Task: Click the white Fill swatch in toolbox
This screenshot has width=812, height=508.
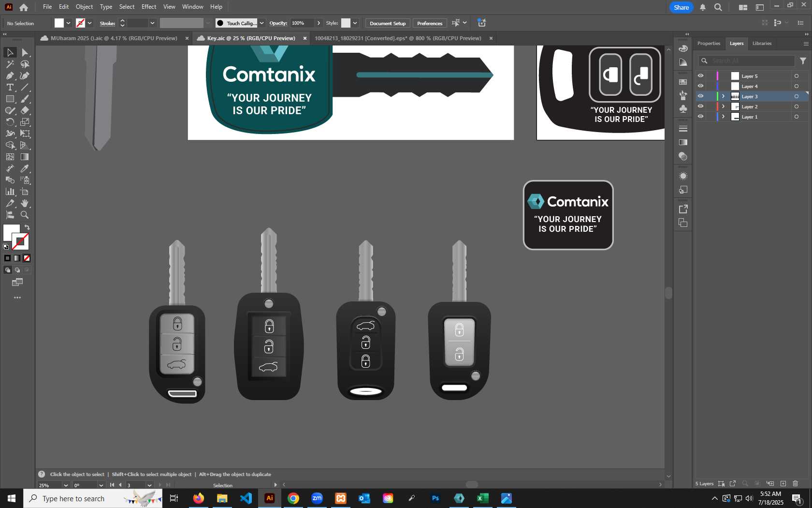Action: tap(11, 232)
